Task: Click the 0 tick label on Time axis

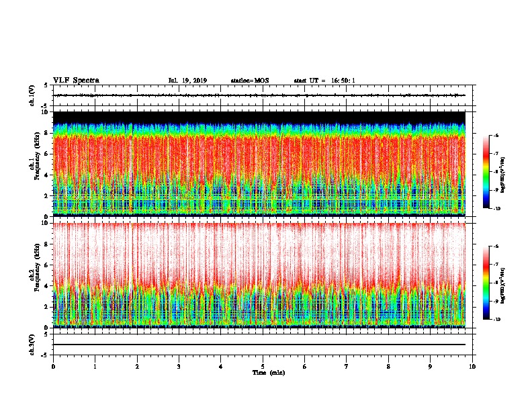Action: (53, 366)
